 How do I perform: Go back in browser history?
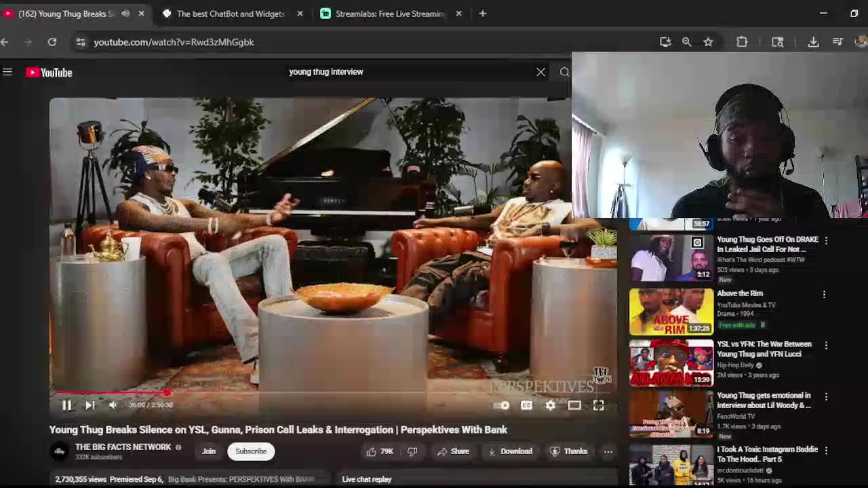pos(5,42)
